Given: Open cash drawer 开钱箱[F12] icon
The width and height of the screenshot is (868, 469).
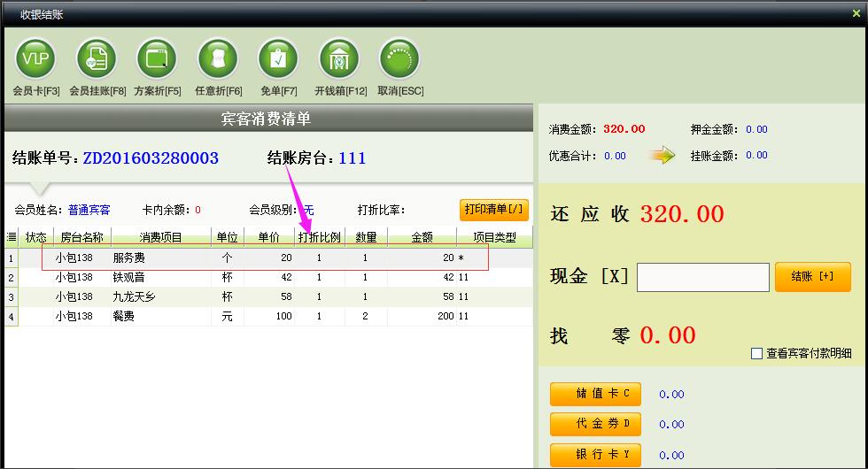Looking at the screenshot, I should point(338,58).
